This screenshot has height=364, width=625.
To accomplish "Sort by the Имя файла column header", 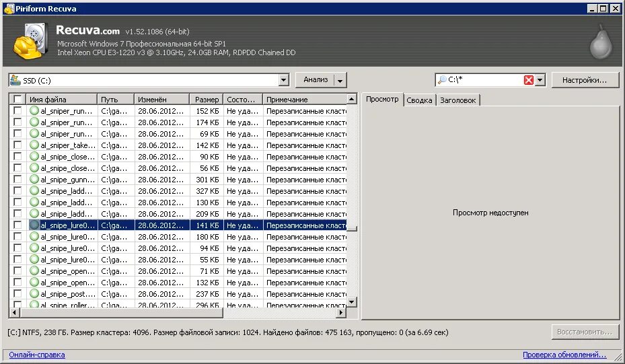I will tap(61, 100).
